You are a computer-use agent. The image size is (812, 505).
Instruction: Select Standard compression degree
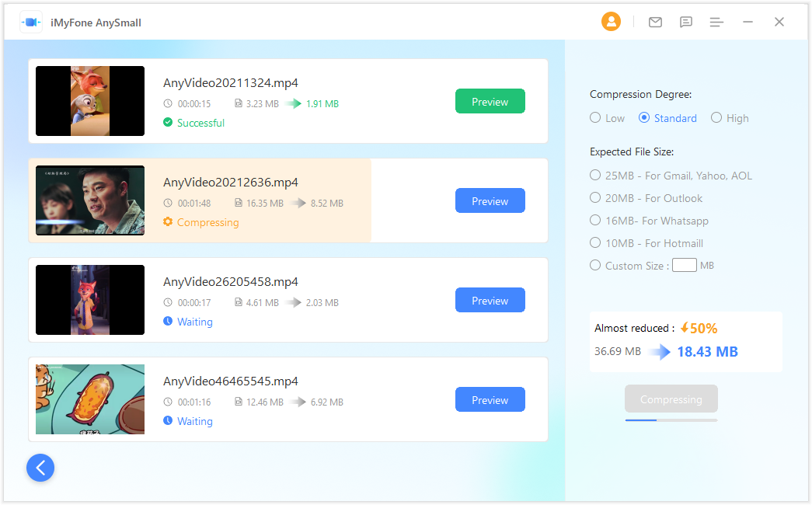click(643, 117)
